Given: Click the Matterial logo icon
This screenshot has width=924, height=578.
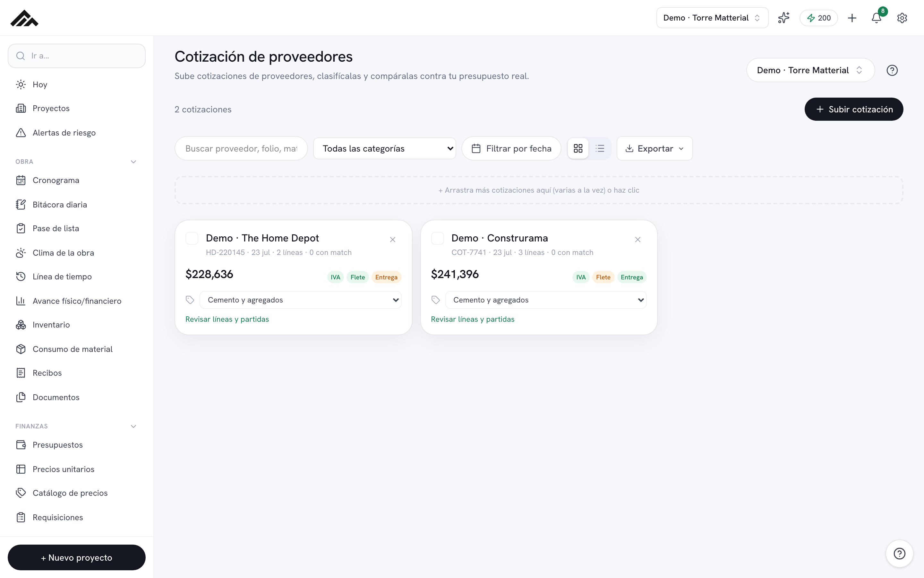Looking at the screenshot, I should click(x=24, y=18).
